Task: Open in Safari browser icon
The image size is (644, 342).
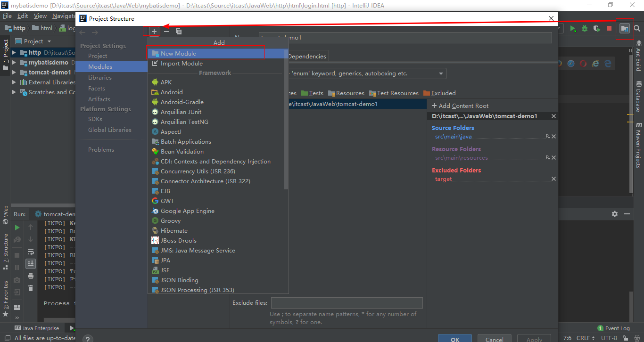Action: (x=571, y=64)
